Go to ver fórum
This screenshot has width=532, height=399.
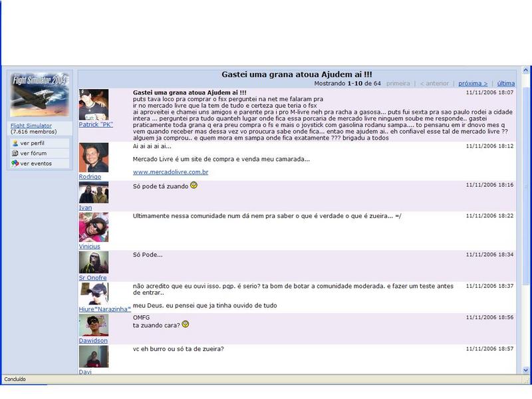pyautogui.click(x=33, y=154)
